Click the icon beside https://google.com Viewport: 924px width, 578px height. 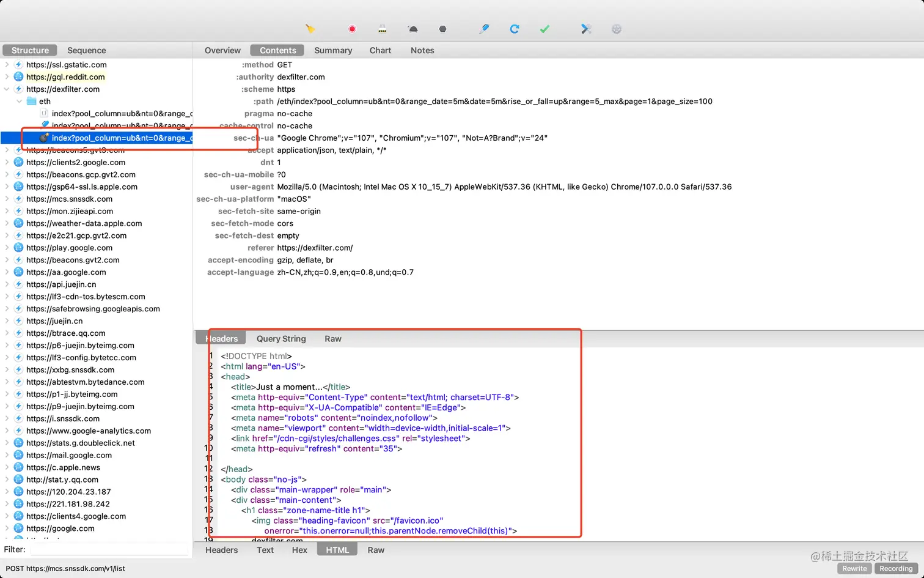(18, 529)
